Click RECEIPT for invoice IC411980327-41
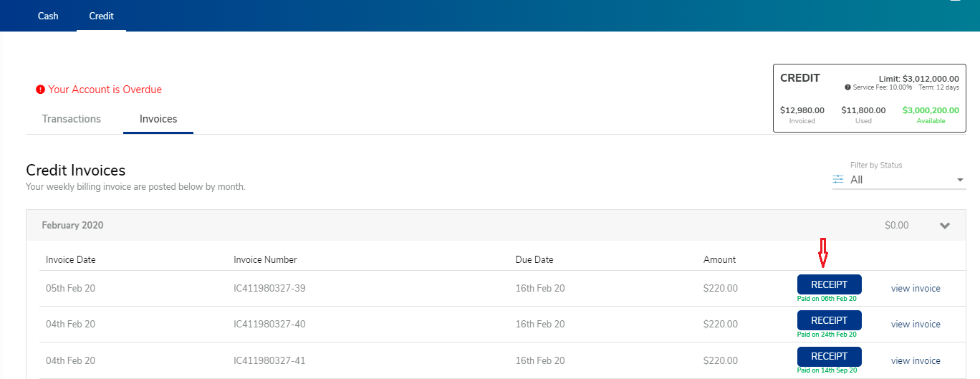 [829, 356]
